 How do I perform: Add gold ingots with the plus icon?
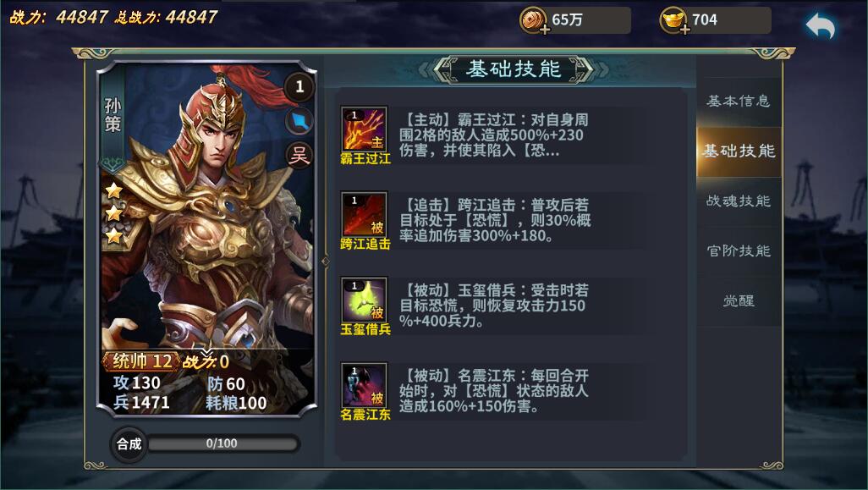[684, 30]
